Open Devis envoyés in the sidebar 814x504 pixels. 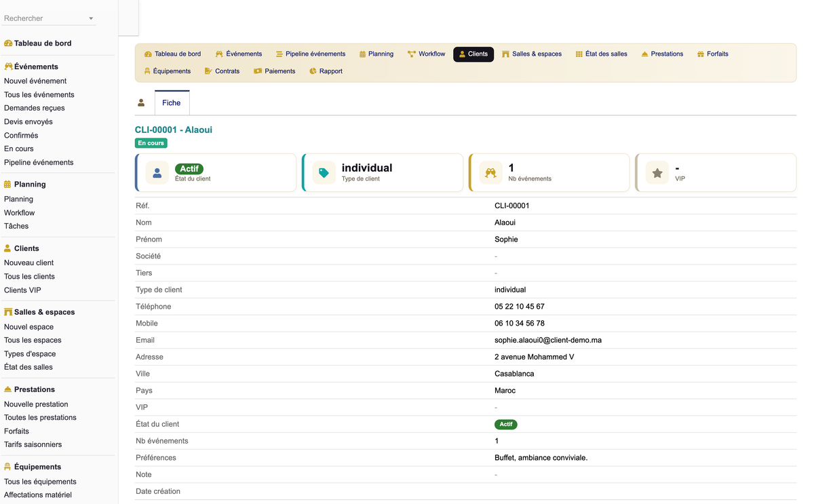[x=28, y=121]
